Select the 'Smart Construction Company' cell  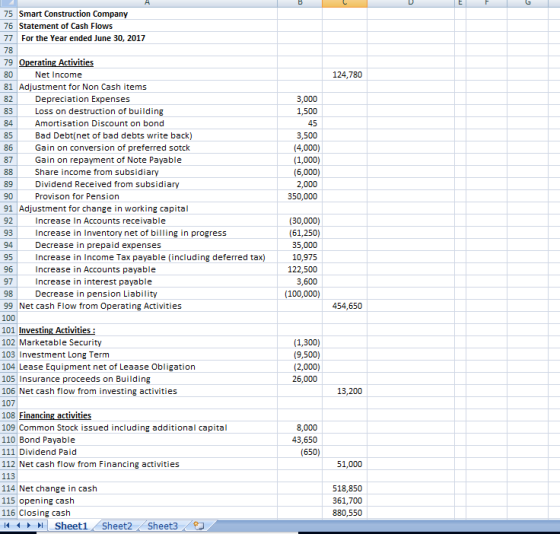point(147,14)
